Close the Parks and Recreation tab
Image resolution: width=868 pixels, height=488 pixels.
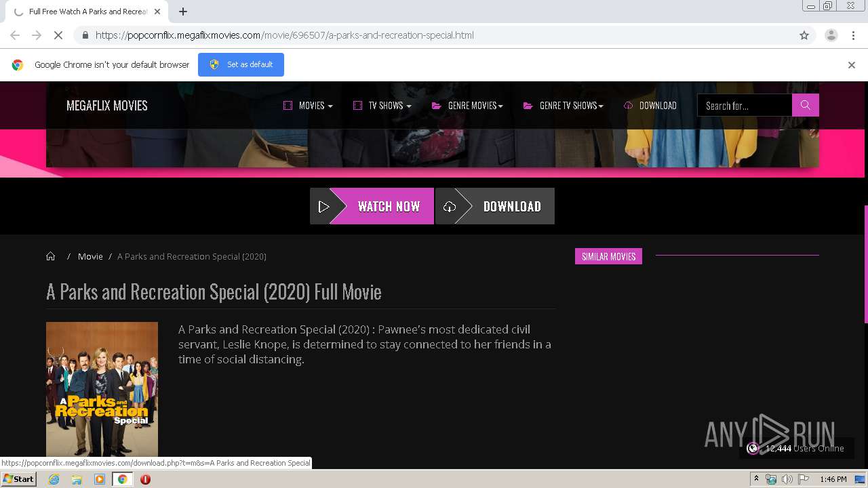(x=157, y=12)
